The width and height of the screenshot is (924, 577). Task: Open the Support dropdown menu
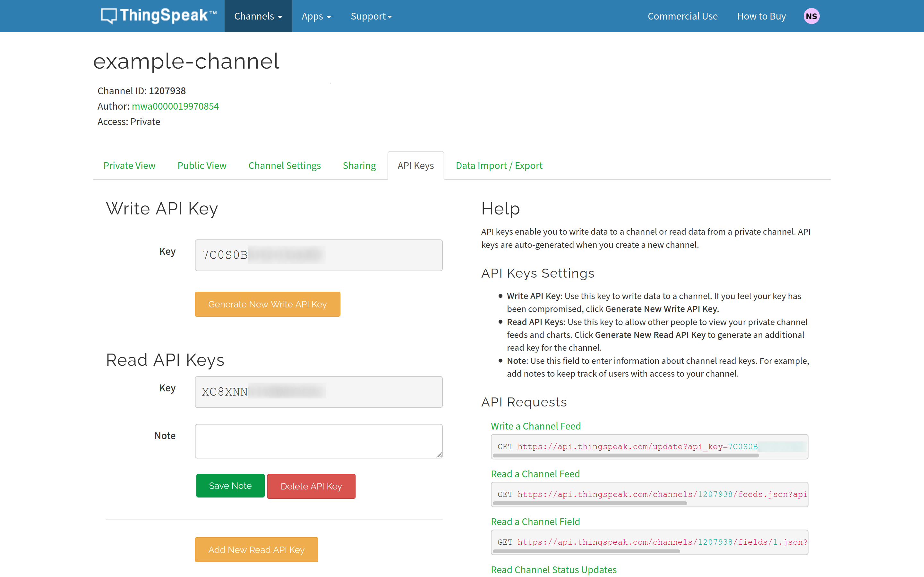(371, 16)
